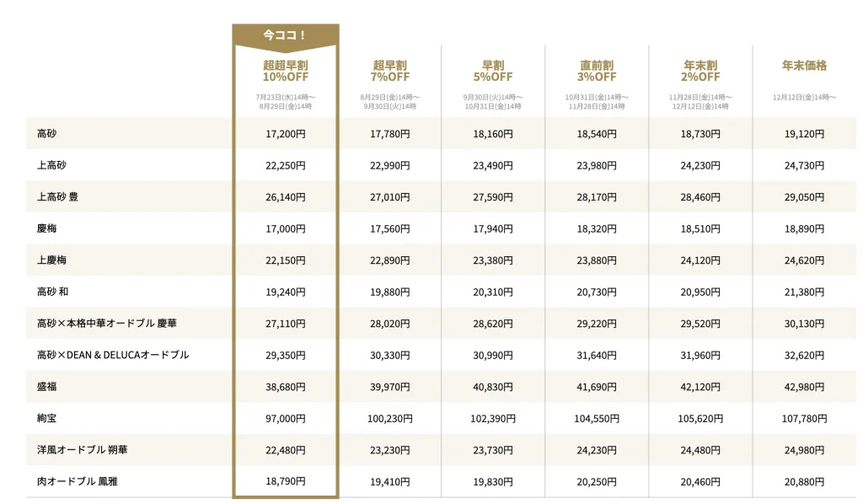Viewport: 863px width, 504px height.
Task: Select the 慶梅 row name
Action: click(x=47, y=228)
